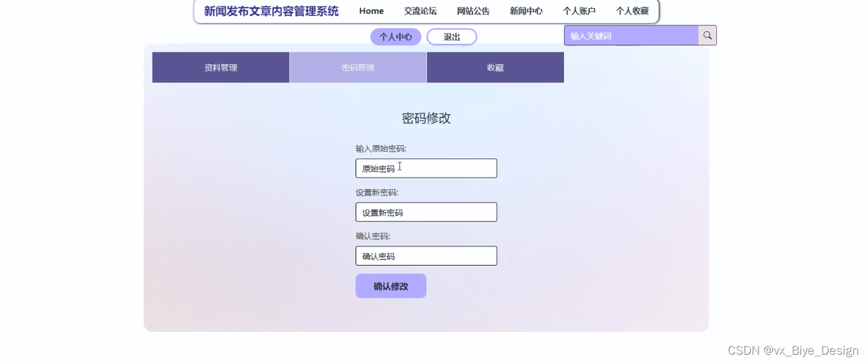Screen dimensions: 868x363
Task: Switch to the 资料管理 tab
Action: pos(221,68)
